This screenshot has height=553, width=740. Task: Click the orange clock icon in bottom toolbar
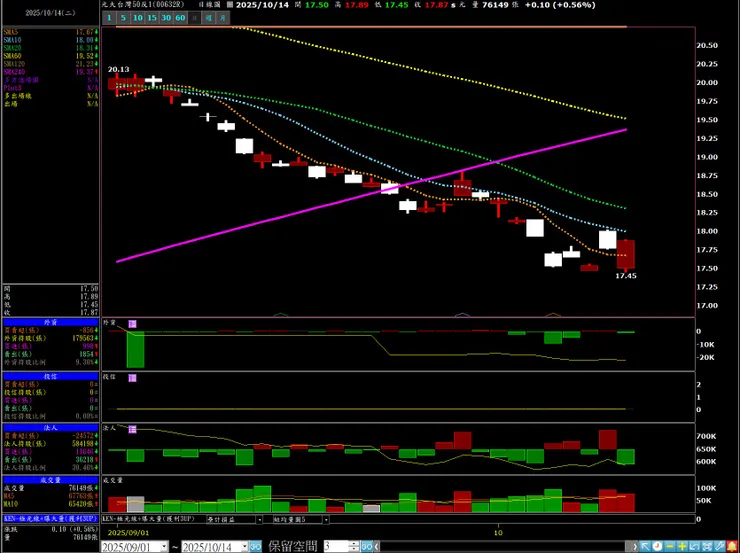click(x=657, y=546)
